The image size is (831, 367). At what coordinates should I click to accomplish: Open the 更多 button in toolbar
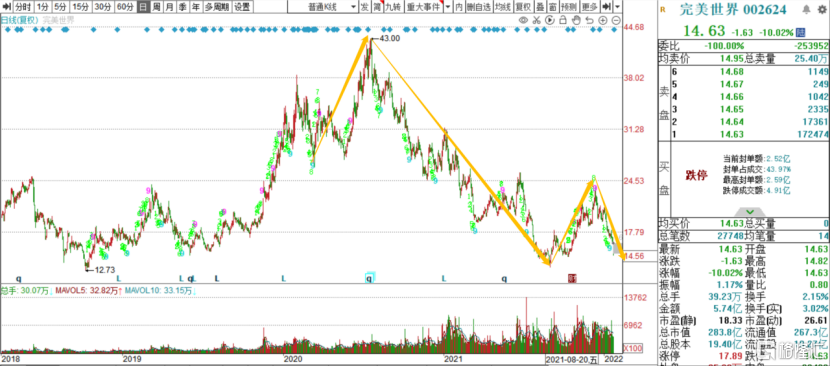589,7
